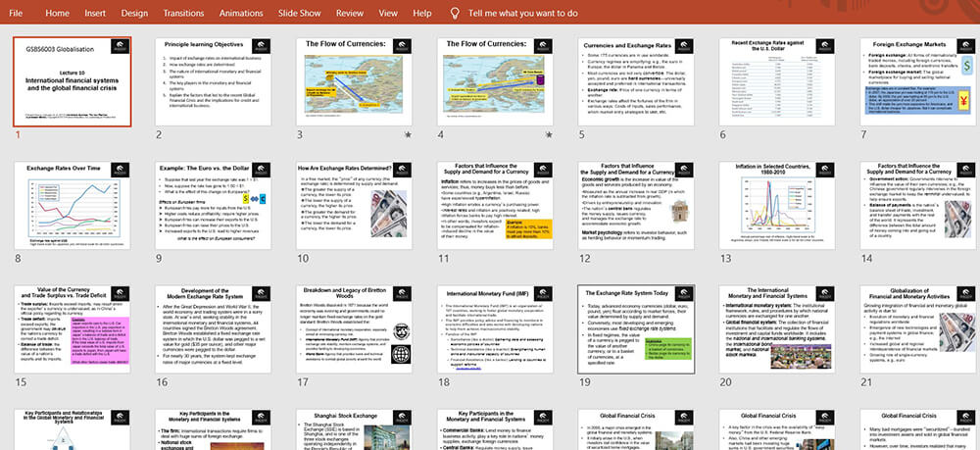
Task: Open the File menu
Action: point(16,13)
